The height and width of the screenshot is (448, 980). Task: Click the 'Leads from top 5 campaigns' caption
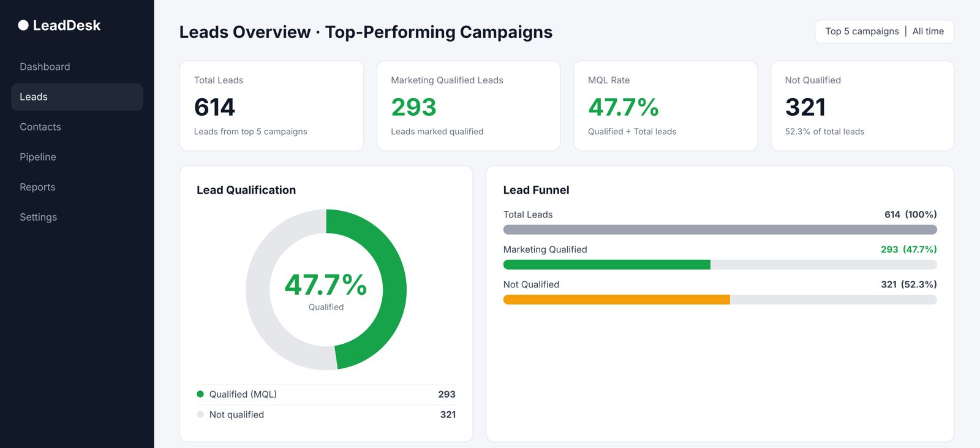point(251,132)
